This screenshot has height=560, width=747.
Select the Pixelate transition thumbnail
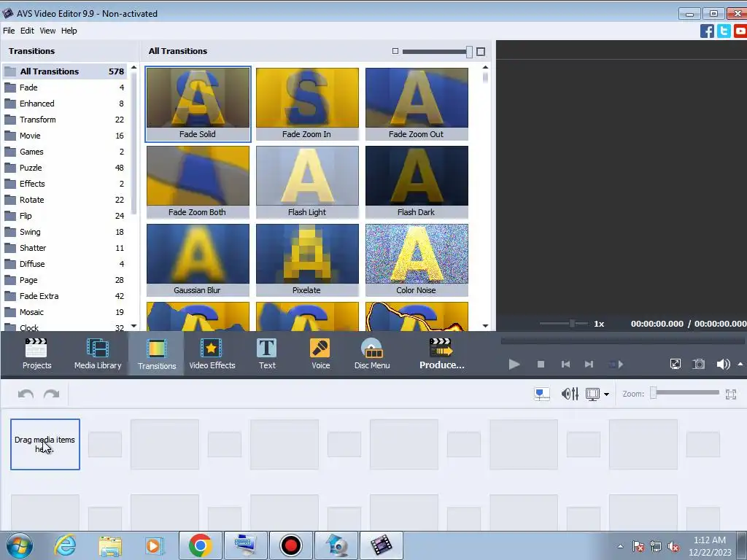307,260
